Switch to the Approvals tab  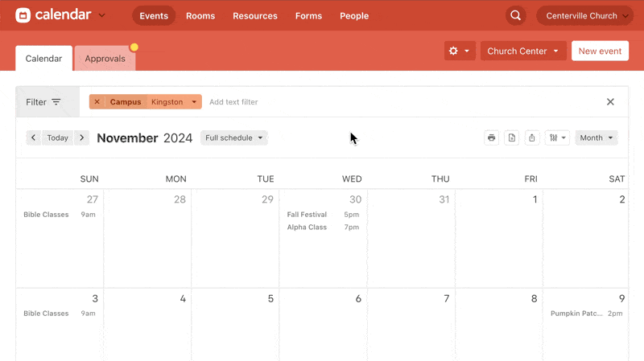pyautogui.click(x=105, y=58)
